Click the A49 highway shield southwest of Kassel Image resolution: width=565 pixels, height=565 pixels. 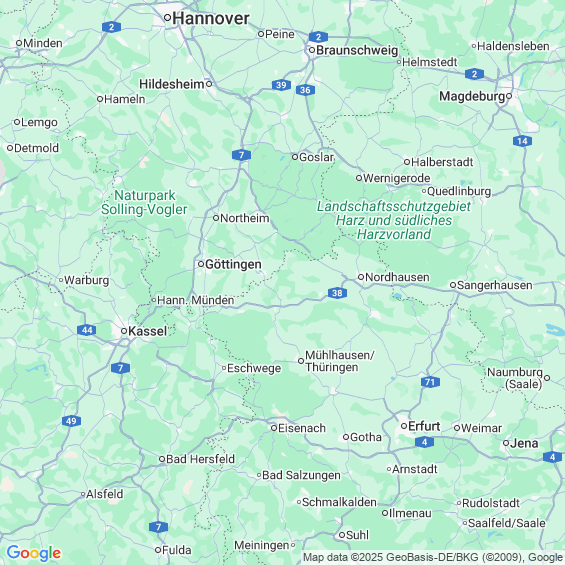(x=71, y=421)
